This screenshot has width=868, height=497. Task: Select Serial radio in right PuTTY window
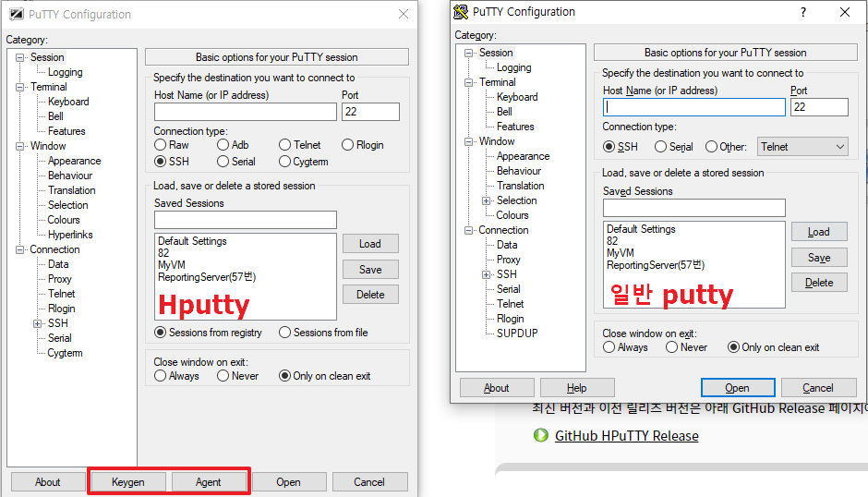[x=660, y=146]
